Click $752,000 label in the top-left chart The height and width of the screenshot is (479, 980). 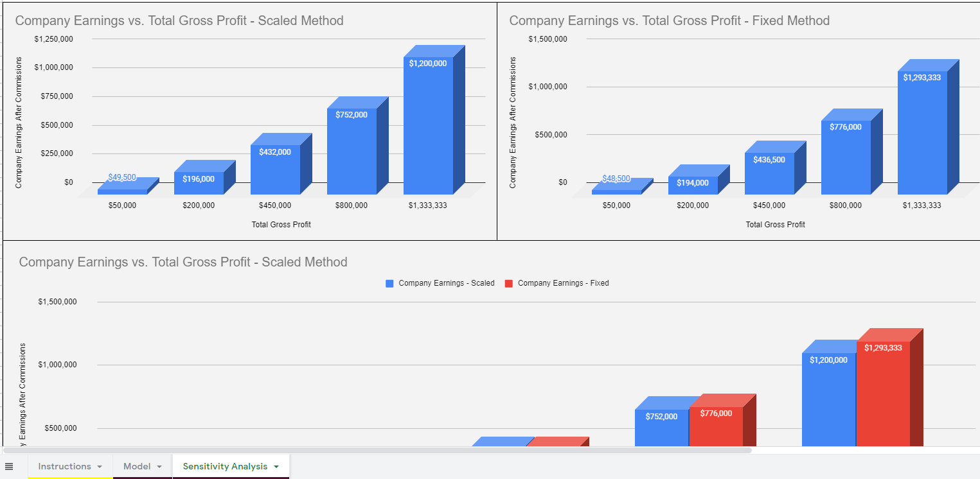[x=352, y=115]
